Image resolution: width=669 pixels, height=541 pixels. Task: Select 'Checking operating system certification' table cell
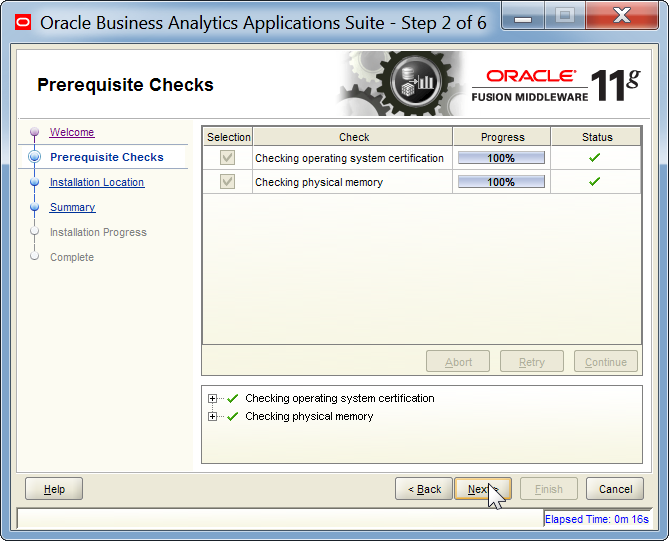pyautogui.click(x=352, y=158)
